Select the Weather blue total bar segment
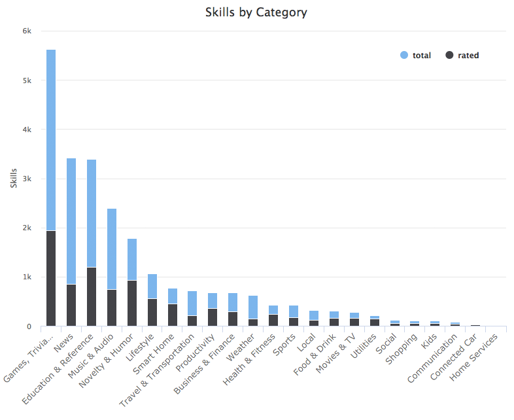 pos(253,307)
